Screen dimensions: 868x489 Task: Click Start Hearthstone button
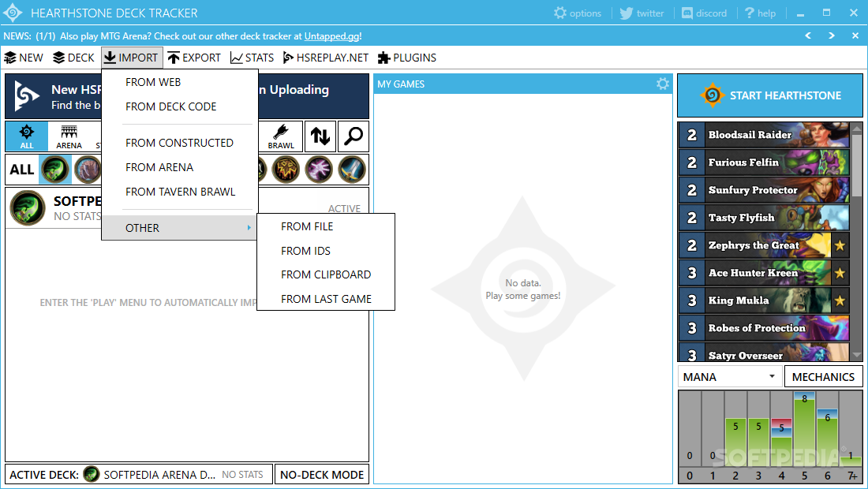click(x=770, y=95)
